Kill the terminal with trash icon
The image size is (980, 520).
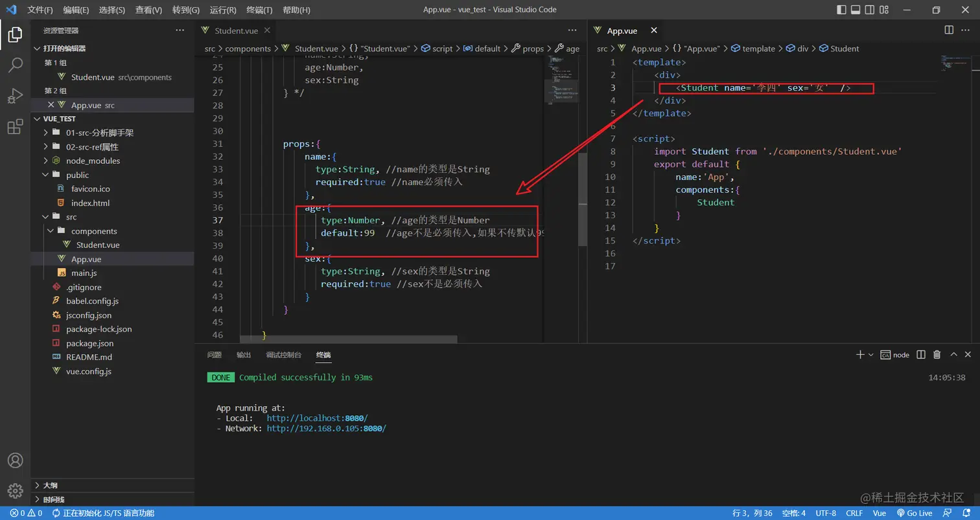tap(937, 354)
